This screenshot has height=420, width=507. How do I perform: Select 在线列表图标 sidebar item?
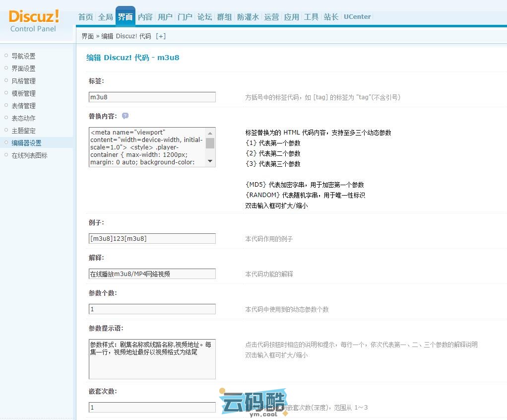point(29,155)
